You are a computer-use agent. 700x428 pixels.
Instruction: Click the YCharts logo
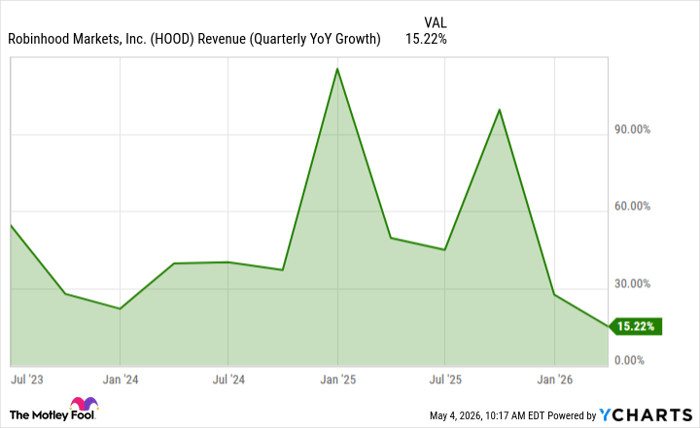646,415
